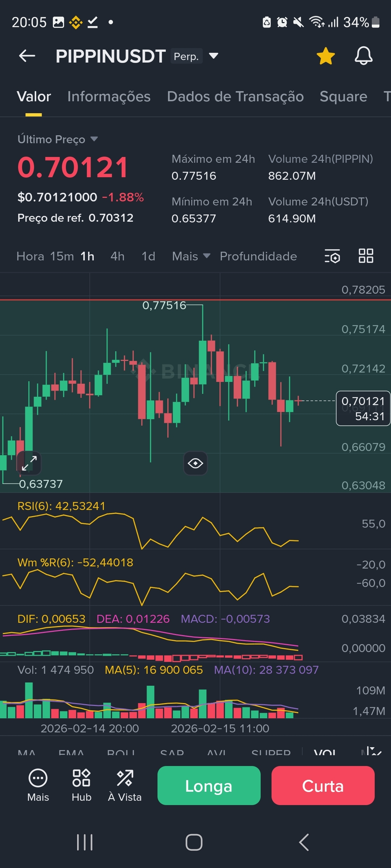Select the 1h chart interval
Viewport: 391px width, 868px height.
[87, 256]
